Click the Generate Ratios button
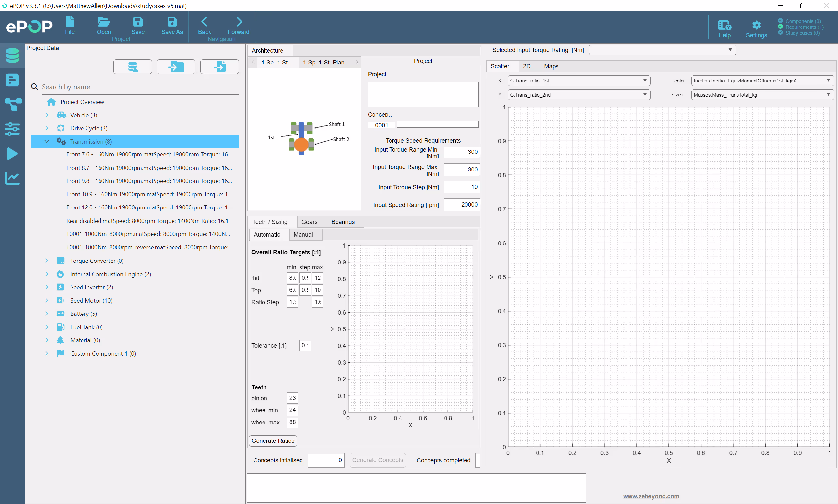Screen dimensions: 838x504 click(x=273, y=441)
